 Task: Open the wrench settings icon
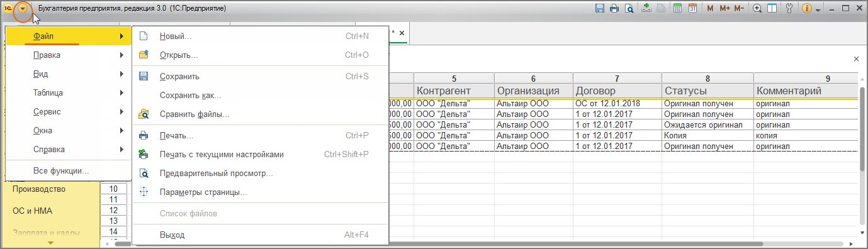point(789,9)
